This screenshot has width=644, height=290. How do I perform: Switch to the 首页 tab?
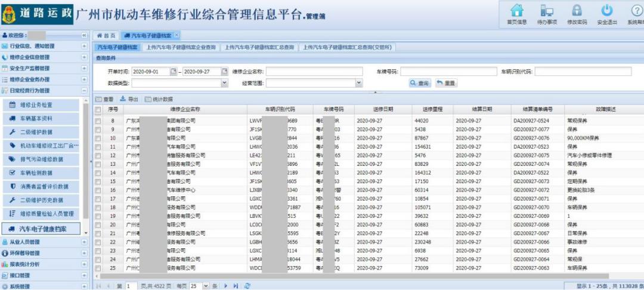[x=106, y=36]
